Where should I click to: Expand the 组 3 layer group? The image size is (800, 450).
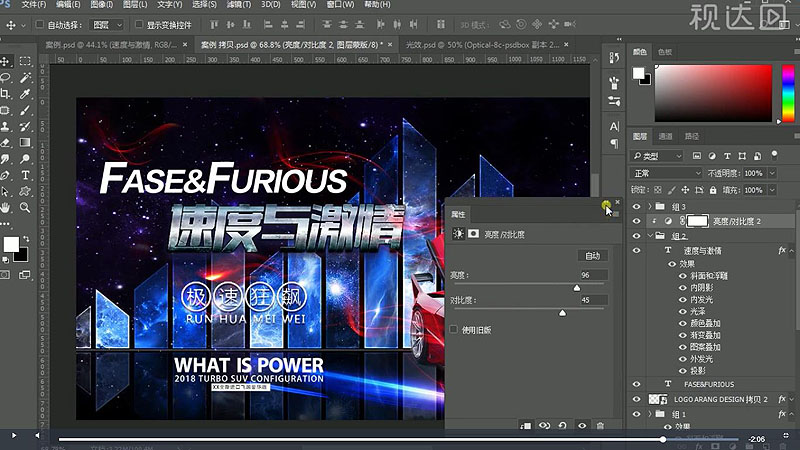[x=649, y=207]
